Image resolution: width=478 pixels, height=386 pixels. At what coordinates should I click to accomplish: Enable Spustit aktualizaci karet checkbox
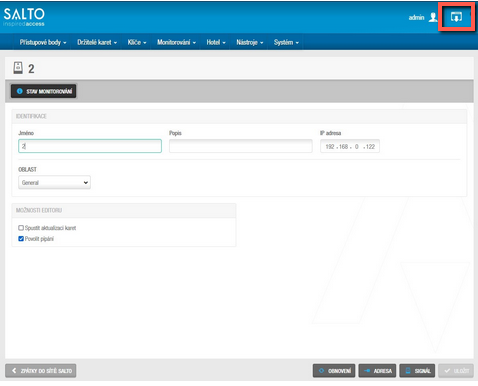tap(21, 228)
